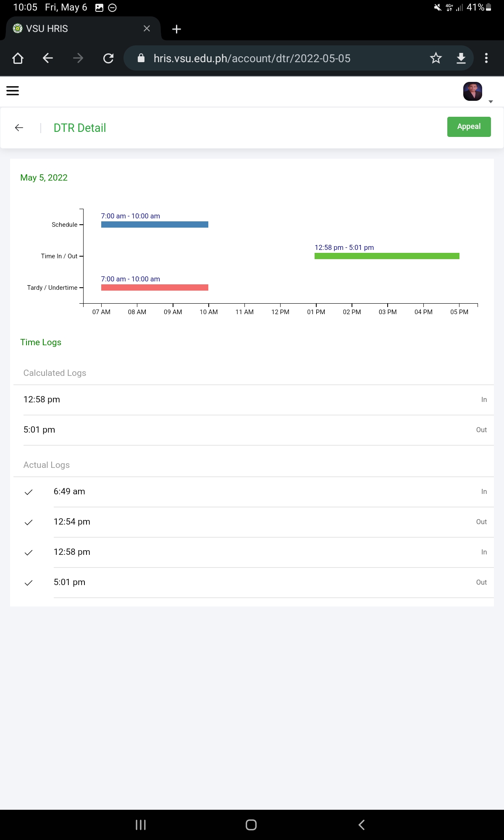Bookmark the page with the star icon
This screenshot has height=840, width=504.
coord(436,58)
